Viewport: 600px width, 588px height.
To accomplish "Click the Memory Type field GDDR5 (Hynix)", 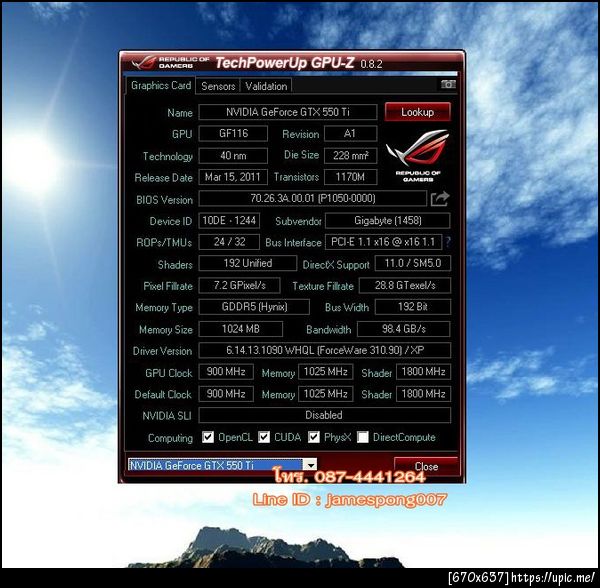I will pos(254,307).
